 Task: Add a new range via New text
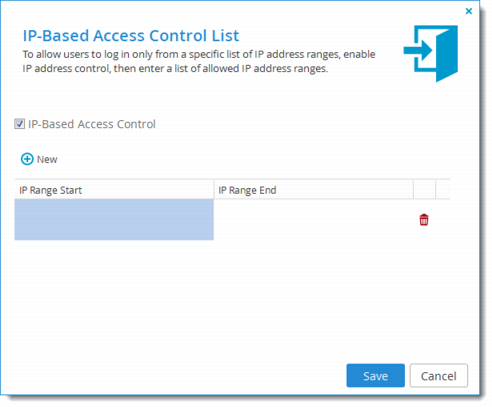47,159
